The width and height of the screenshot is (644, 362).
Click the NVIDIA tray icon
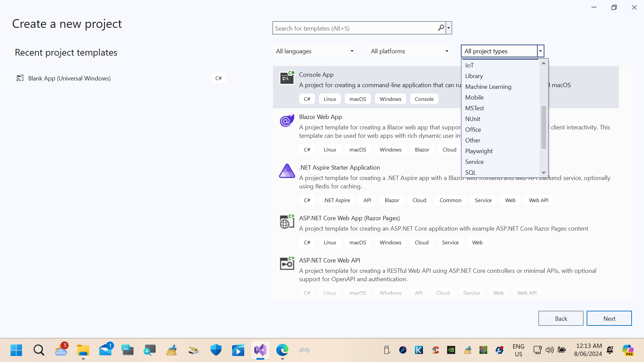coord(451,350)
